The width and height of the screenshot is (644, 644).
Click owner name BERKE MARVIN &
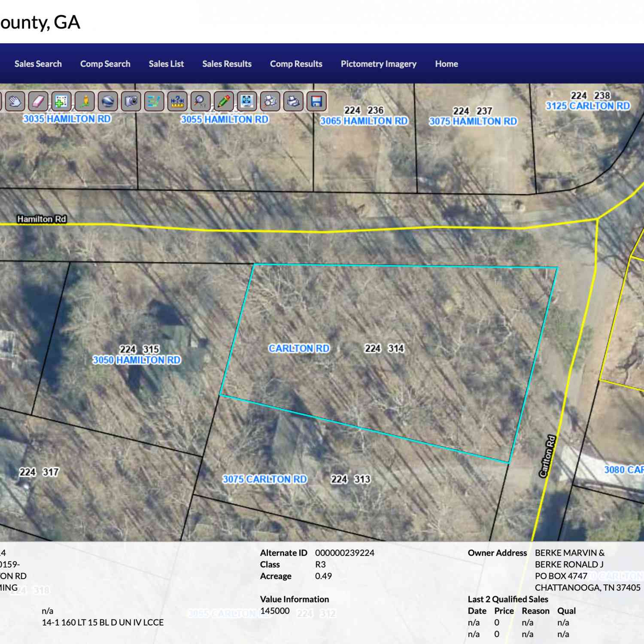(x=570, y=553)
